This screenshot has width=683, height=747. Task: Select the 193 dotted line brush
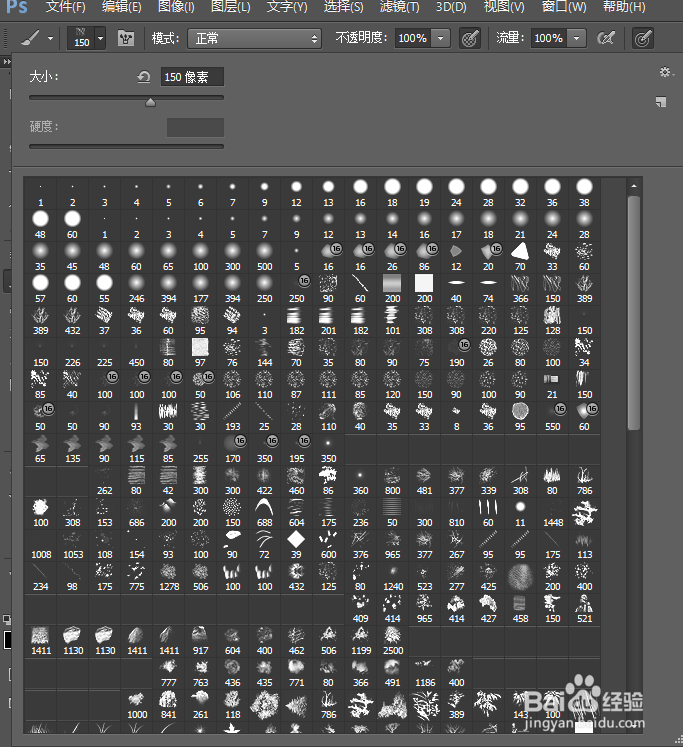(232, 417)
